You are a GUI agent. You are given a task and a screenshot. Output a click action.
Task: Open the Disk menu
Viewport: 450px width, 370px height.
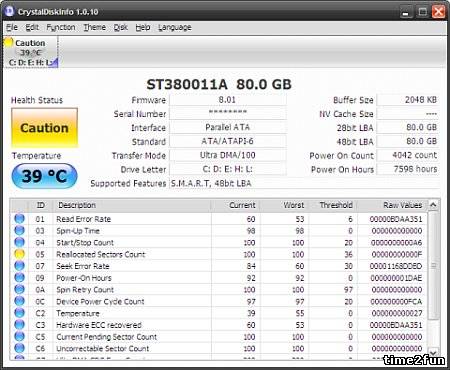tap(120, 27)
